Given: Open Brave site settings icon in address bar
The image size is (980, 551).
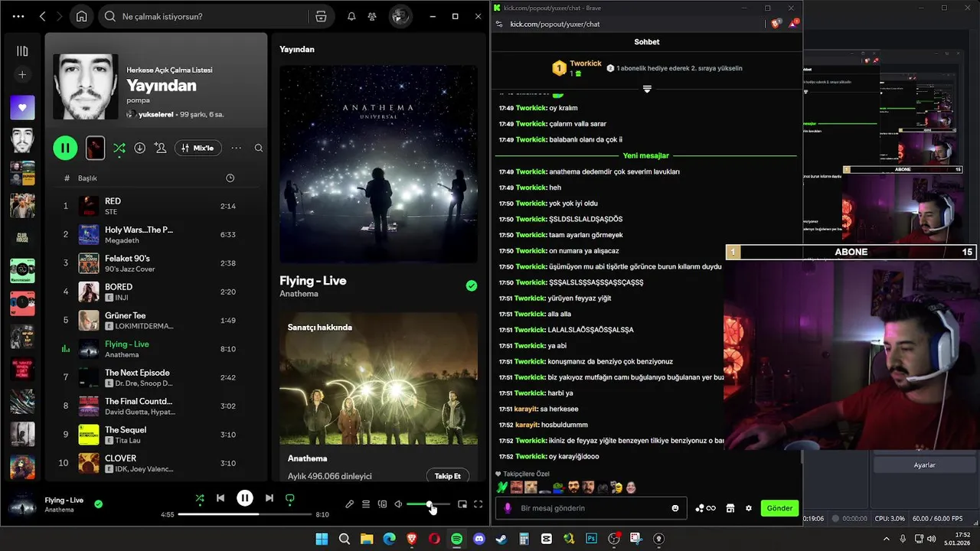Looking at the screenshot, I should click(499, 24).
